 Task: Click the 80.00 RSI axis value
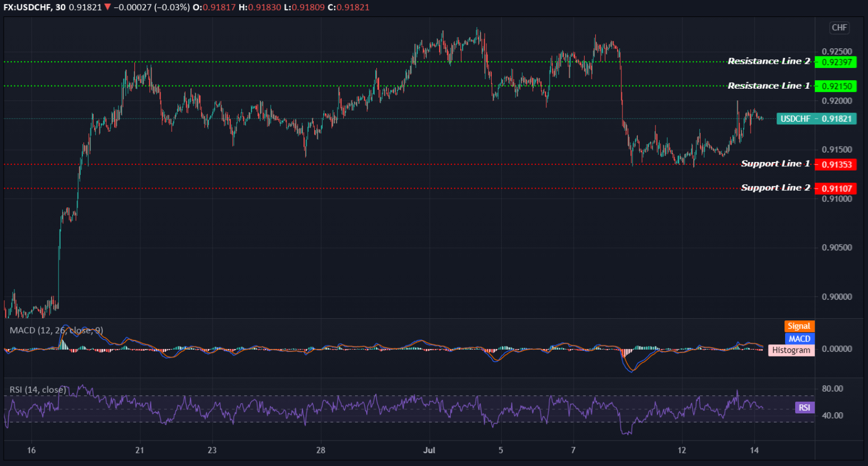pyautogui.click(x=832, y=389)
